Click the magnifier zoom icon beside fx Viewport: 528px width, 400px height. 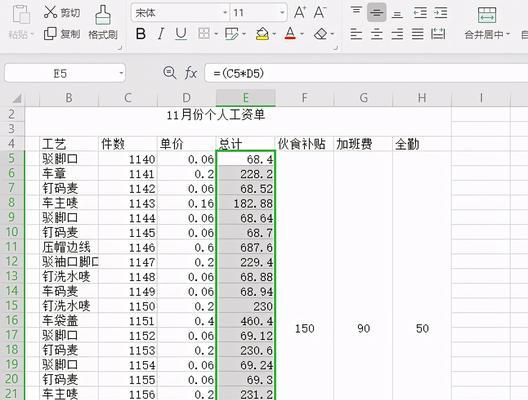pyautogui.click(x=169, y=72)
